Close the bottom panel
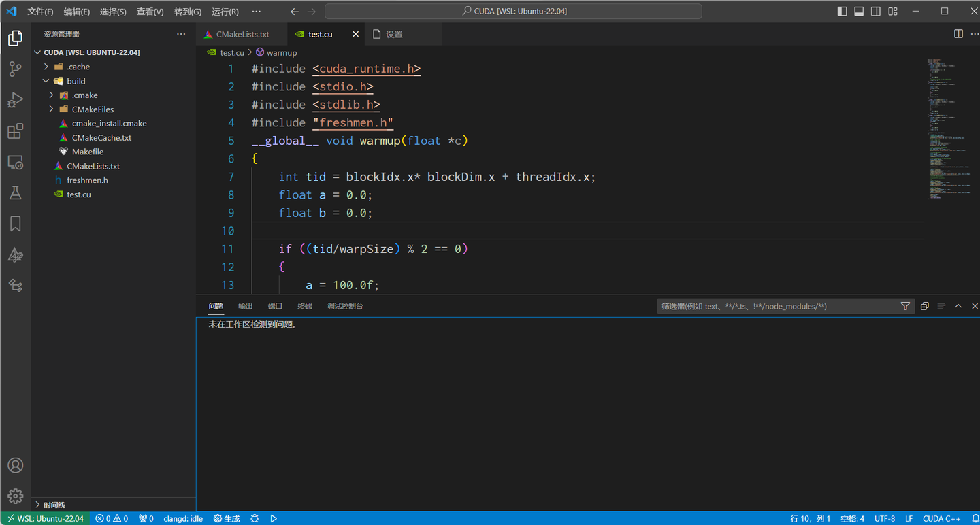This screenshot has width=980, height=525. point(975,306)
